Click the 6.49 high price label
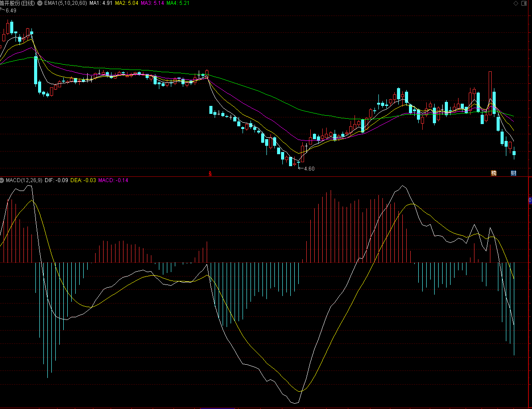This screenshot has width=532, height=409. tap(11, 11)
